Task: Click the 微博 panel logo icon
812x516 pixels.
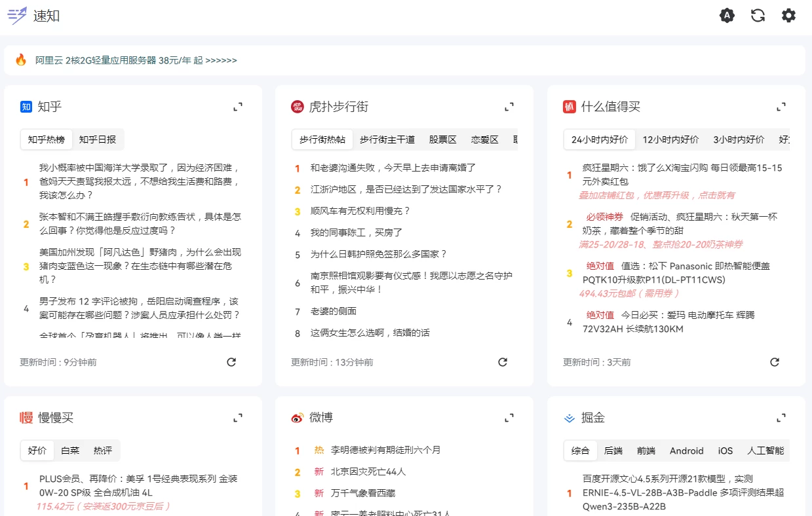Action: 296,418
